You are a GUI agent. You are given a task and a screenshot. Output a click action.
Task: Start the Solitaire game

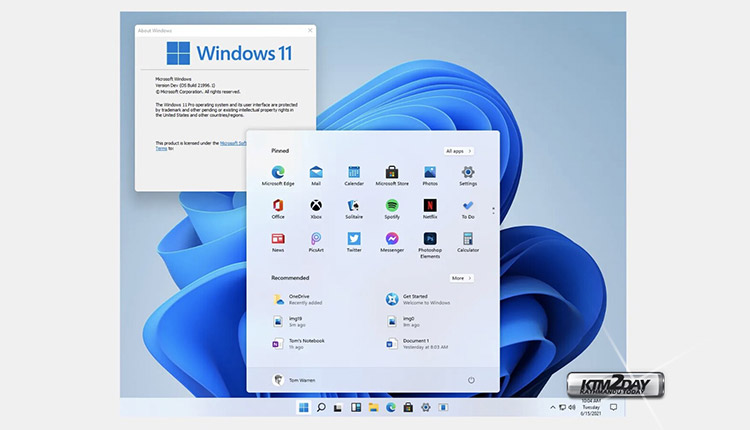click(354, 209)
